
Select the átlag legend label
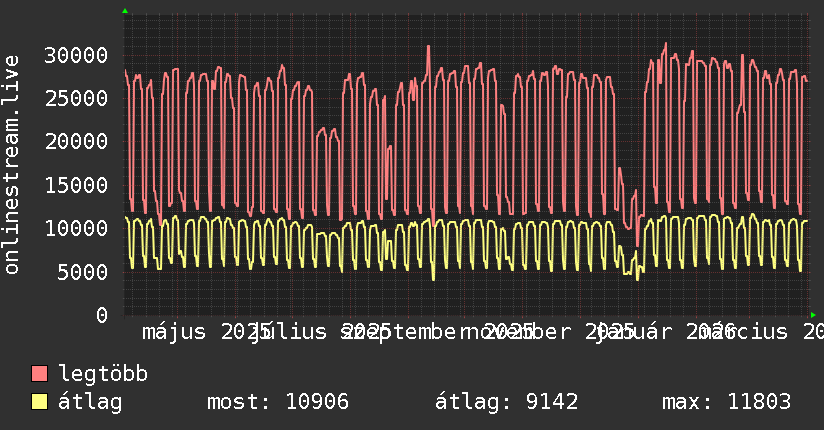point(90,402)
